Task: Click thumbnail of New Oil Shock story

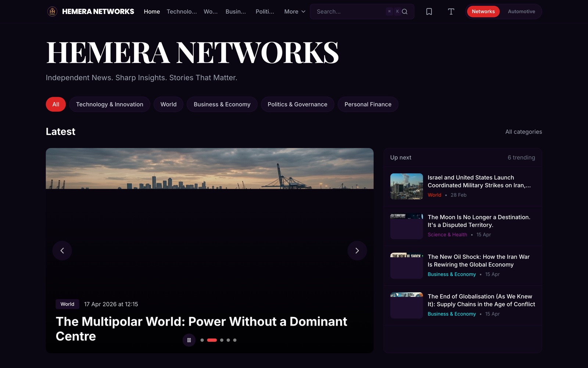Action: 406,266
